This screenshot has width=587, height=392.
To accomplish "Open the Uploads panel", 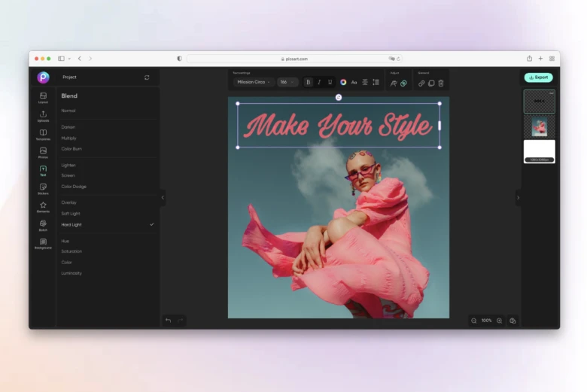I will click(x=43, y=116).
